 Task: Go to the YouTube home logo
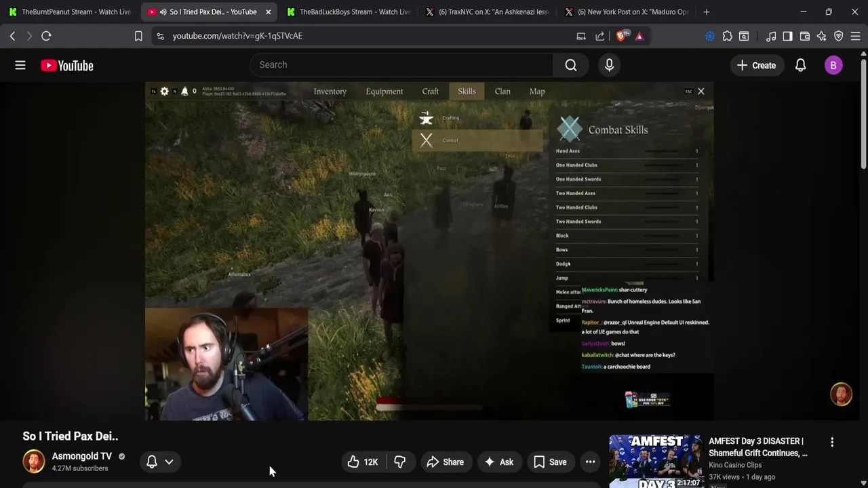(66, 66)
